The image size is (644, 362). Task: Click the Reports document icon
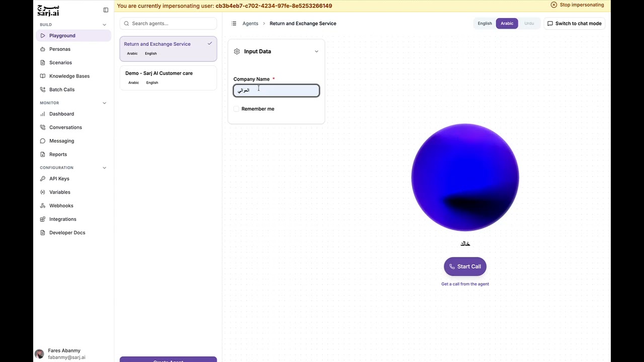(43, 154)
